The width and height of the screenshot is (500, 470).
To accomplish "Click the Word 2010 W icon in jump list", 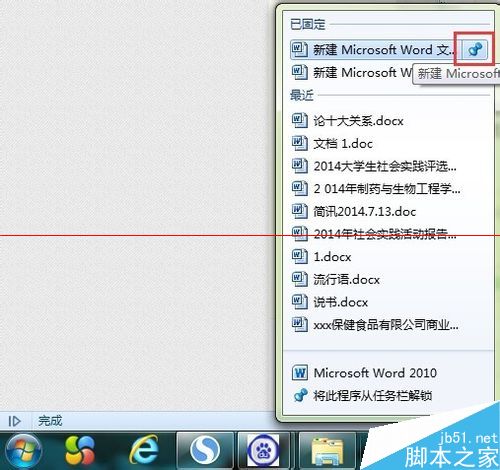I will point(300,373).
